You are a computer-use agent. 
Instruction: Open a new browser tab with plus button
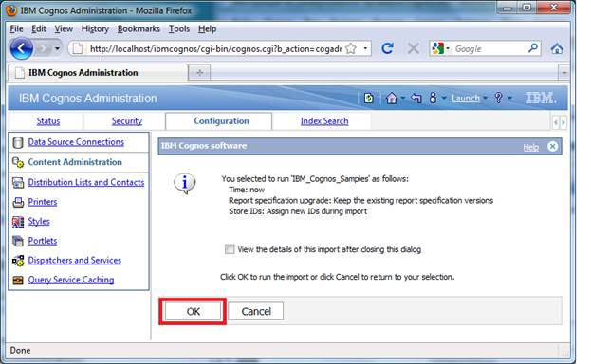(200, 73)
